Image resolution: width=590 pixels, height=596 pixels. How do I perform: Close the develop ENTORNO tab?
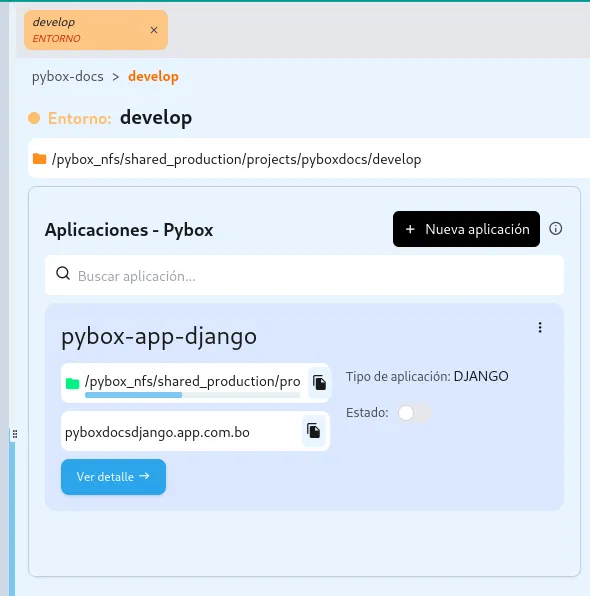154,30
